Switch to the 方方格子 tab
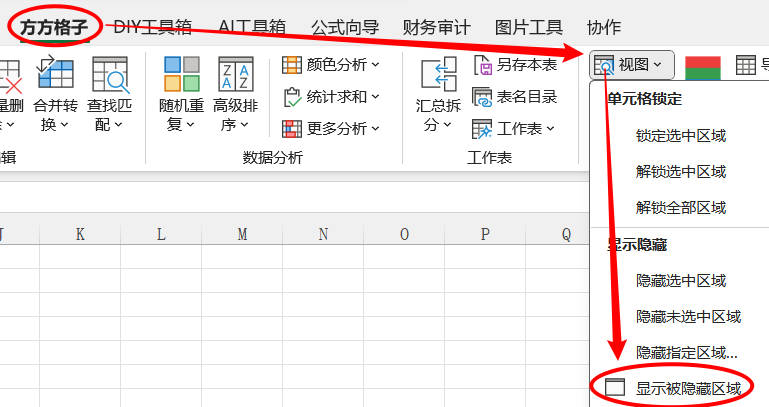The image size is (769, 407). point(56,27)
